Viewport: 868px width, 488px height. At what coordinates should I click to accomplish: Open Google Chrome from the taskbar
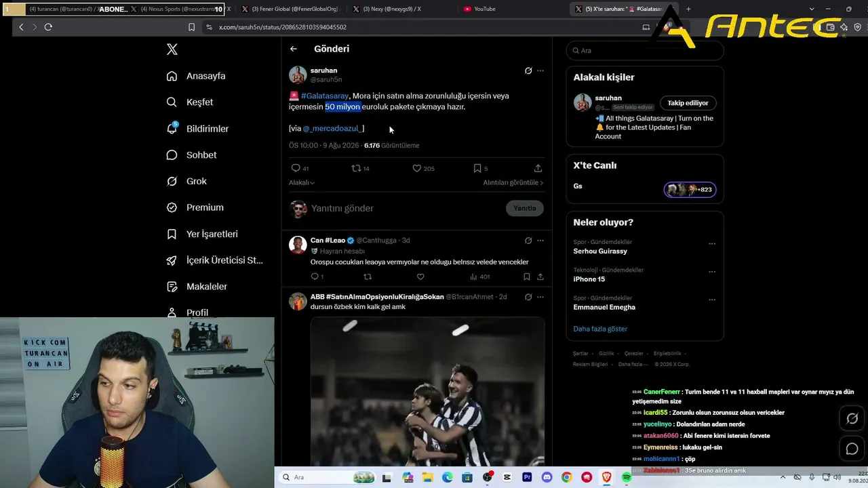[567, 477]
